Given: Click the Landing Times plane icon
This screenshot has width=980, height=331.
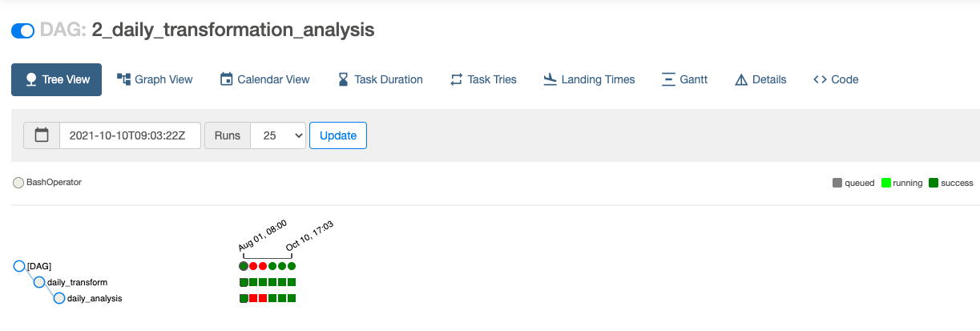Looking at the screenshot, I should [x=550, y=79].
